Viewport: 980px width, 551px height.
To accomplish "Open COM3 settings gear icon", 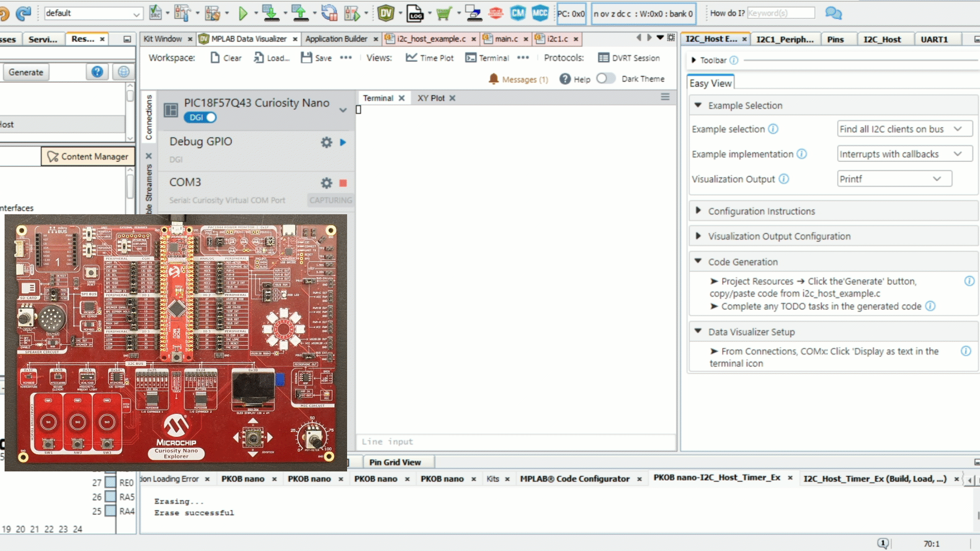I will pyautogui.click(x=326, y=183).
